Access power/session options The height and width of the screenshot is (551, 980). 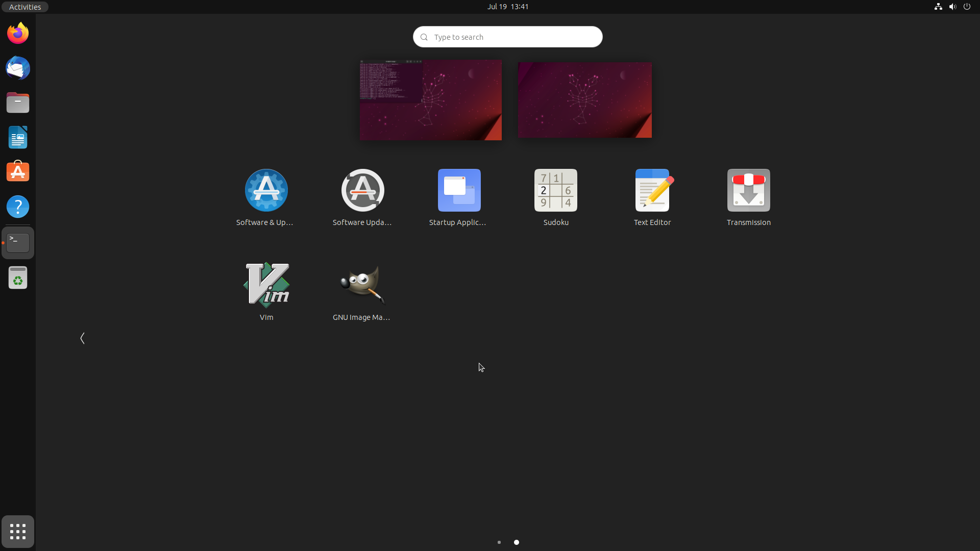967,7
